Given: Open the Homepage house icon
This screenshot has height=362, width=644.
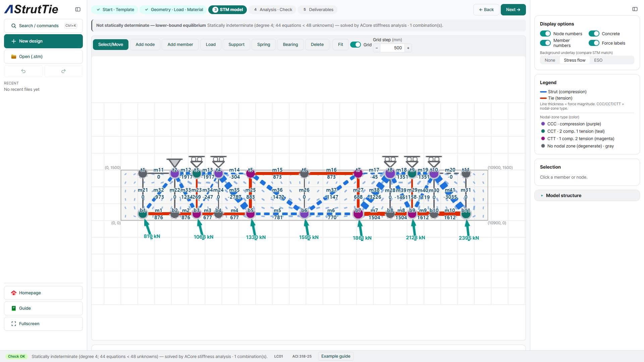Looking at the screenshot, I should click(x=14, y=293).
